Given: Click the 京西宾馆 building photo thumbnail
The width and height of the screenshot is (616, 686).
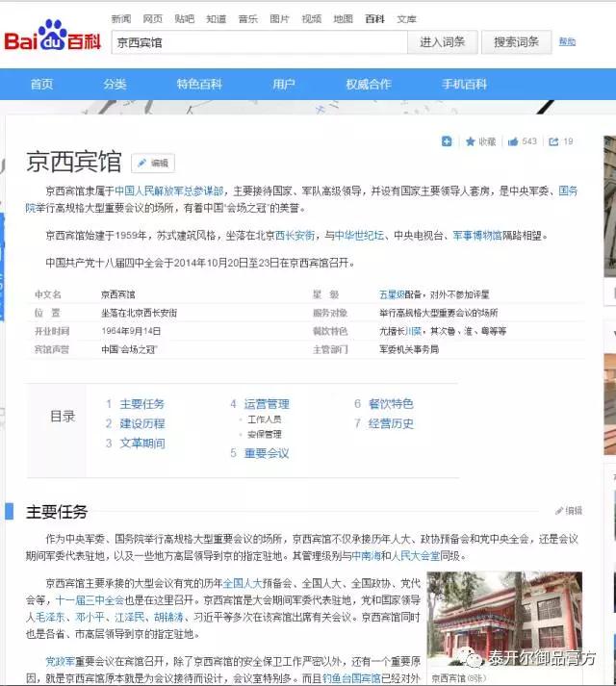Looking at the screenshot, I should tap(504, 619).
